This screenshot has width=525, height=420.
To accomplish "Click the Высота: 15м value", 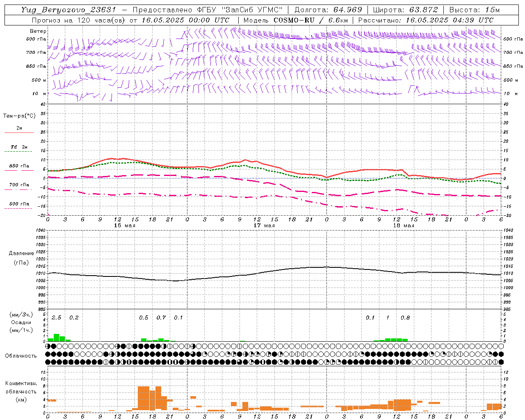I will tap(474, 10).
